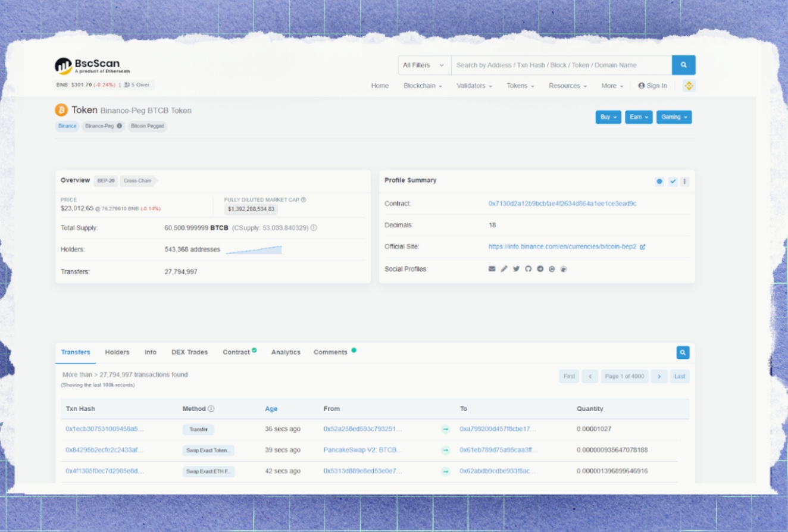This screenshot has height=532, width=788.
Task: Click the First page button
Action: (x=569, y=376)
